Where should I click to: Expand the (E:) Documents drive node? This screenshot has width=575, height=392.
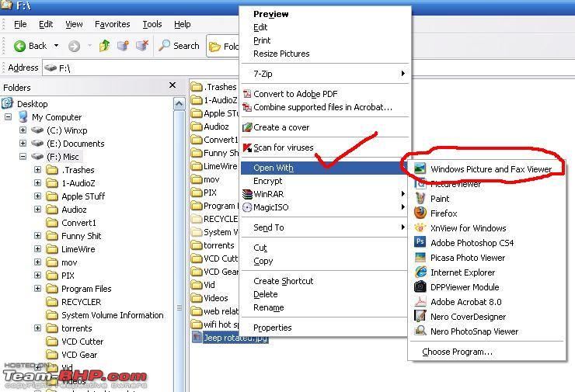[23, 144]
